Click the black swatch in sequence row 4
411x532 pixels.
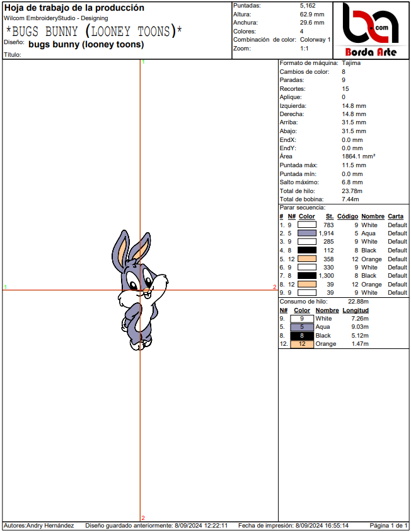pos(307,250)
